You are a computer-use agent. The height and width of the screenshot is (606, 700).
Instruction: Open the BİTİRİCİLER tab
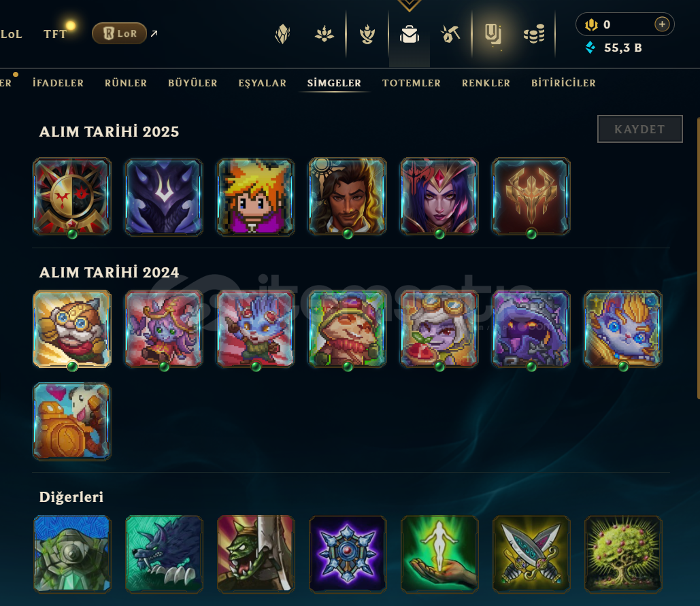click(563, 83)
